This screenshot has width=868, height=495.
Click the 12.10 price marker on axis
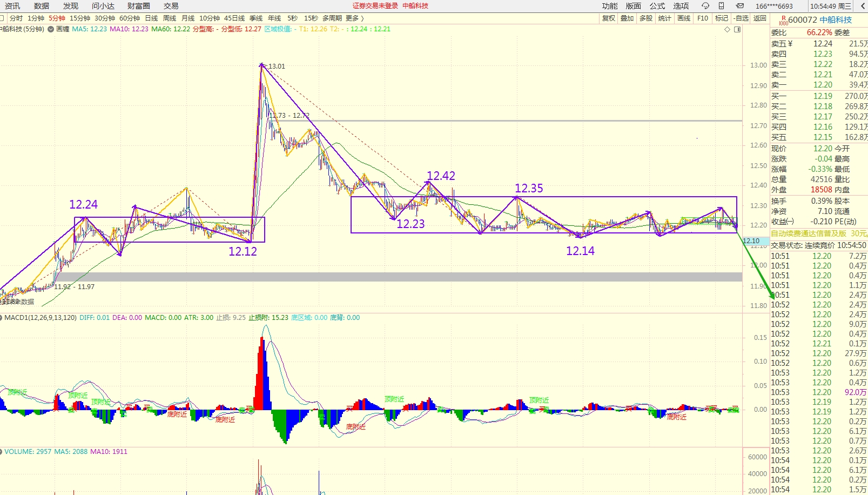755,241
